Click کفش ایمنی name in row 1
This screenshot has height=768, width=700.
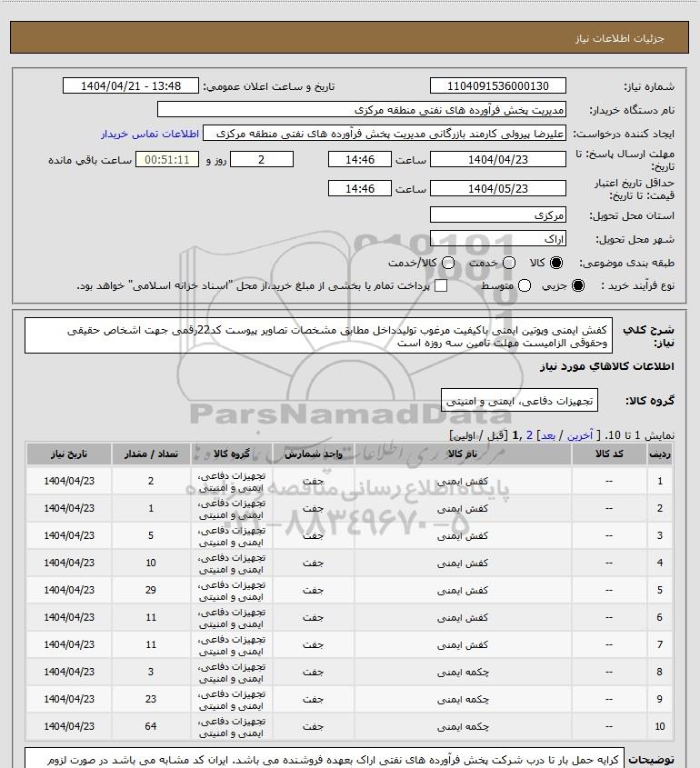point(463,481)
